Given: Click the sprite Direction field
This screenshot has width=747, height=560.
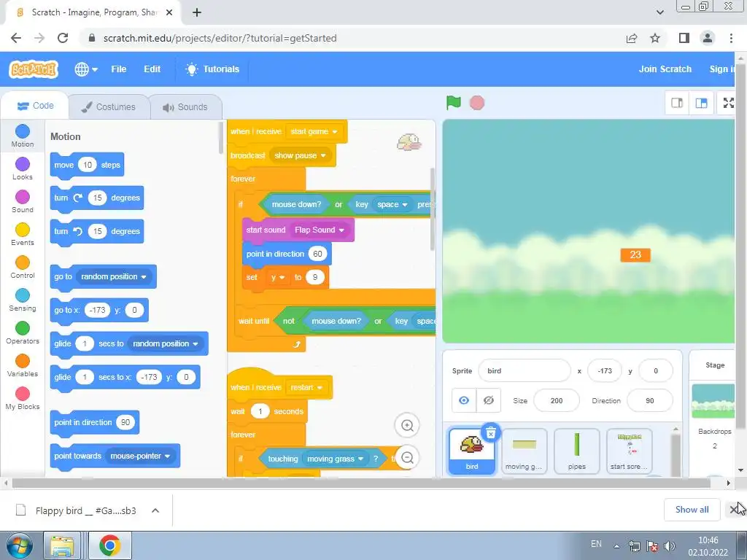Looking at the screenshot, I should [650, 400].
